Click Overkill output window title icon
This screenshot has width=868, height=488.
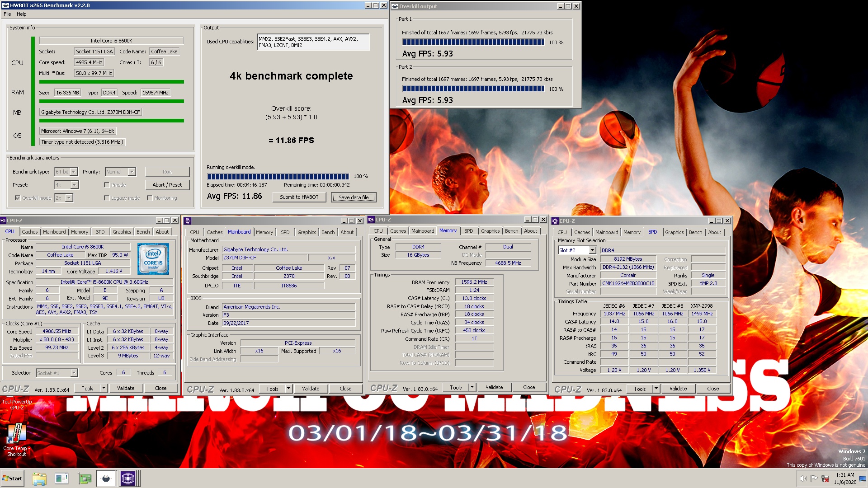pyautogui.click(x=395, y=6)
